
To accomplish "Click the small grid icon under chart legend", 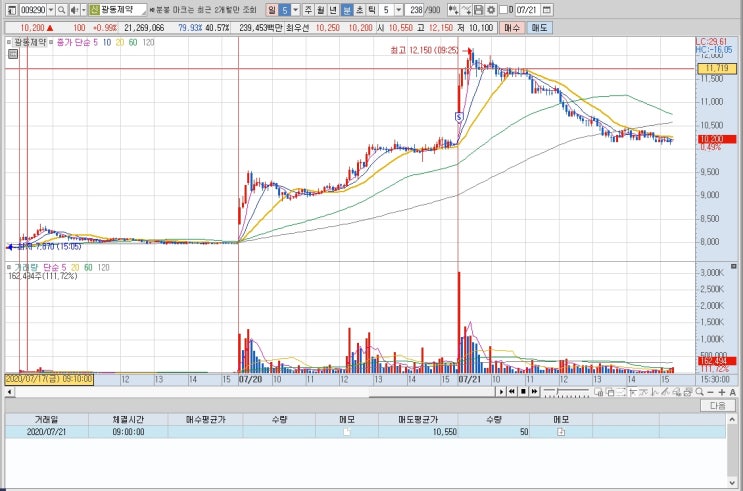I will click(13, 54).
